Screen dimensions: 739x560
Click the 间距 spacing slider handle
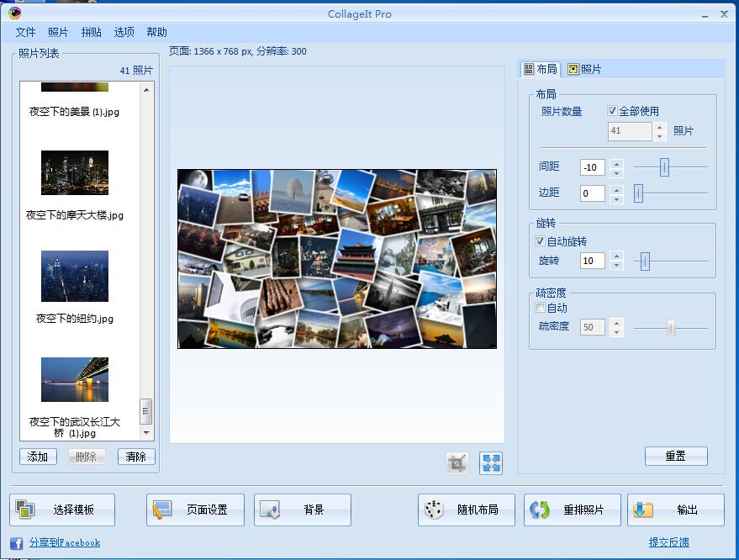tap(664, 167)
